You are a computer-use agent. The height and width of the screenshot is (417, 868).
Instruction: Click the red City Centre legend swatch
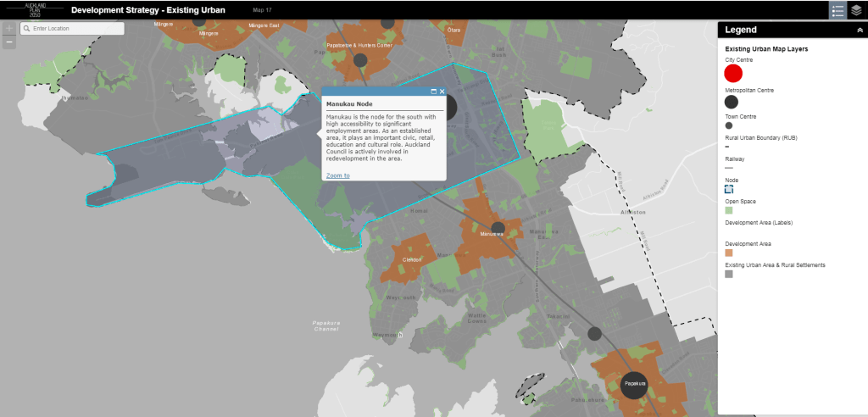733,74
